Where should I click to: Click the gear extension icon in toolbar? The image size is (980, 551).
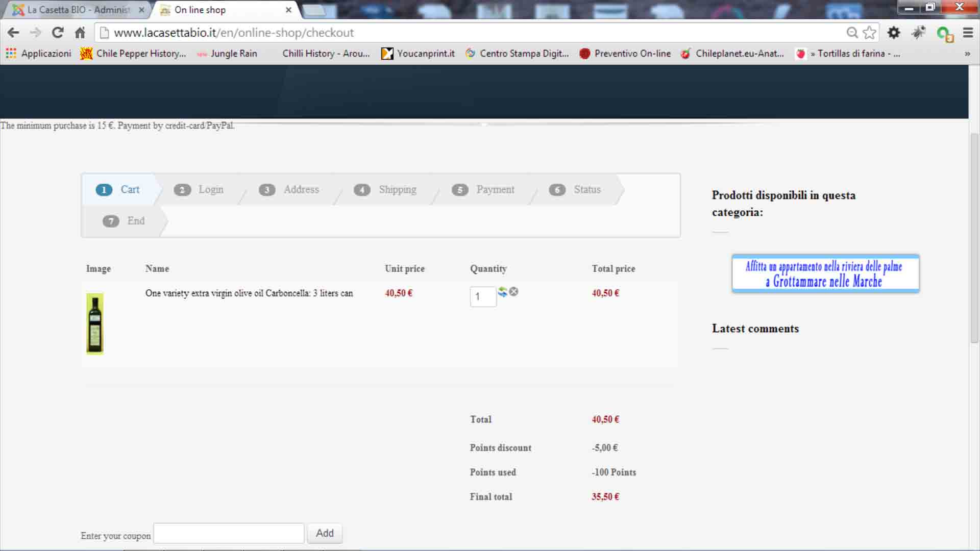[x=893, y=33]
